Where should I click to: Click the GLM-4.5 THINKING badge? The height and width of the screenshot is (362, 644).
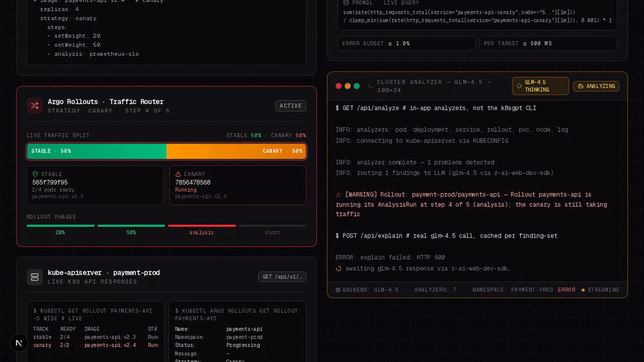pyautogui.click(x=540, y=86)
